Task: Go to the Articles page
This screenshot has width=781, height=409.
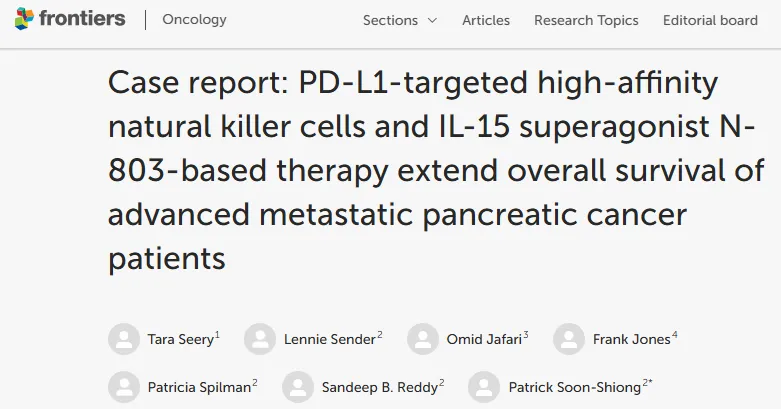Action: pyautogui.click(x=486, y=20)
